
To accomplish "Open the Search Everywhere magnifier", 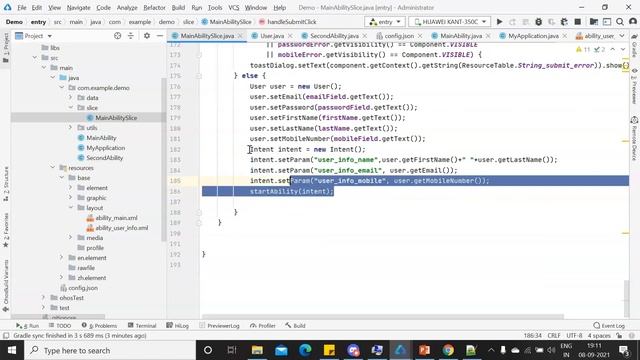I will coord(620,22).
